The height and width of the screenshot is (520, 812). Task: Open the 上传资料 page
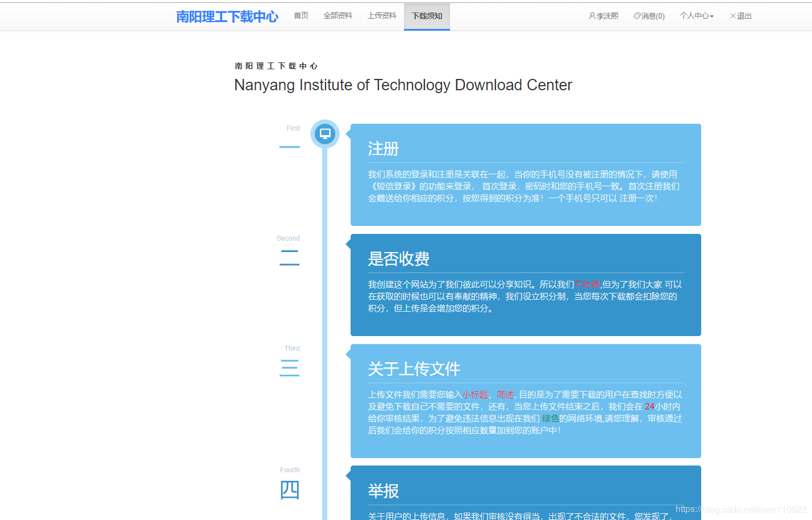[x=382, y=15]
